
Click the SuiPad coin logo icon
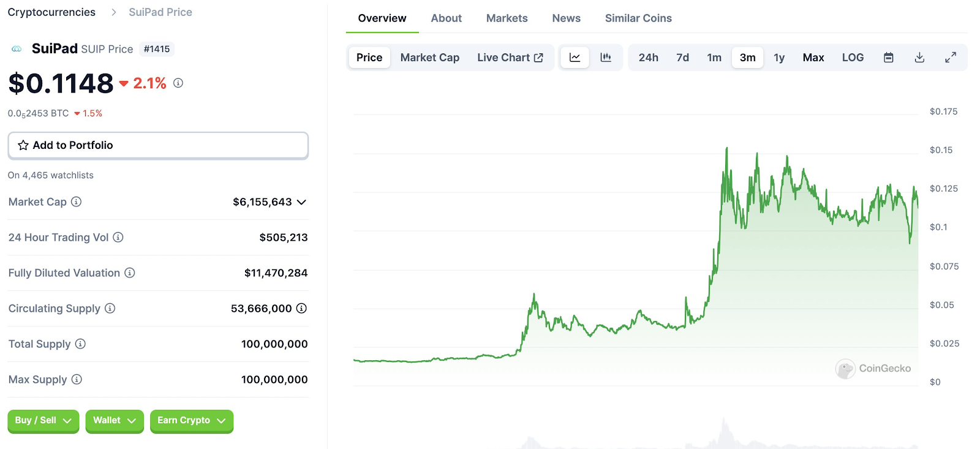[x=17, y=49]
